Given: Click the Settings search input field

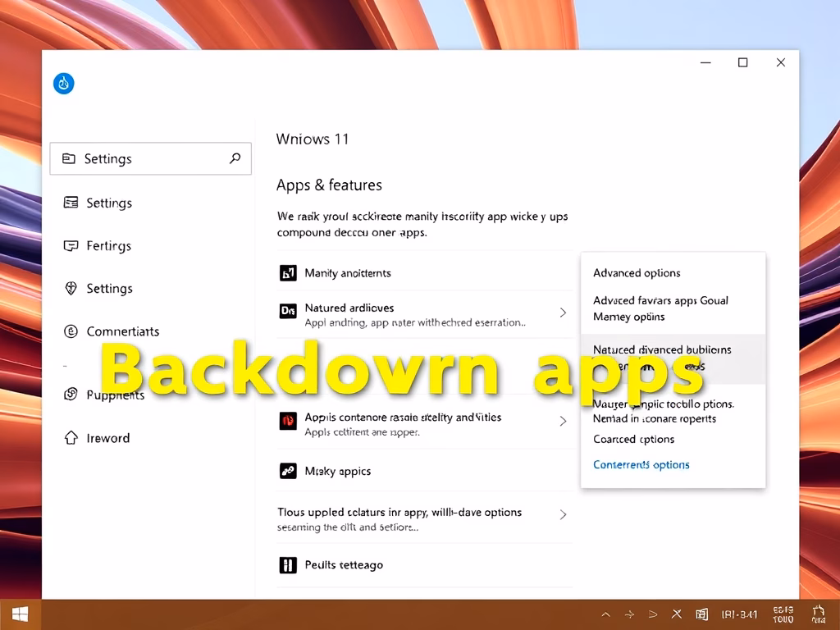Looking at the screenshot, I should click(151, 158).
